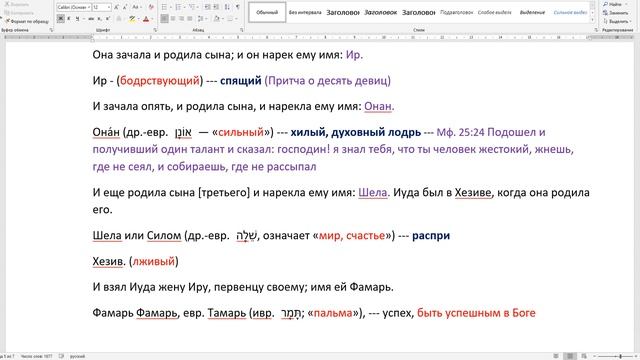Toggle strikethrough formatting
The image size is (640, 360).
pyautogui.click(x=91, y=18)
